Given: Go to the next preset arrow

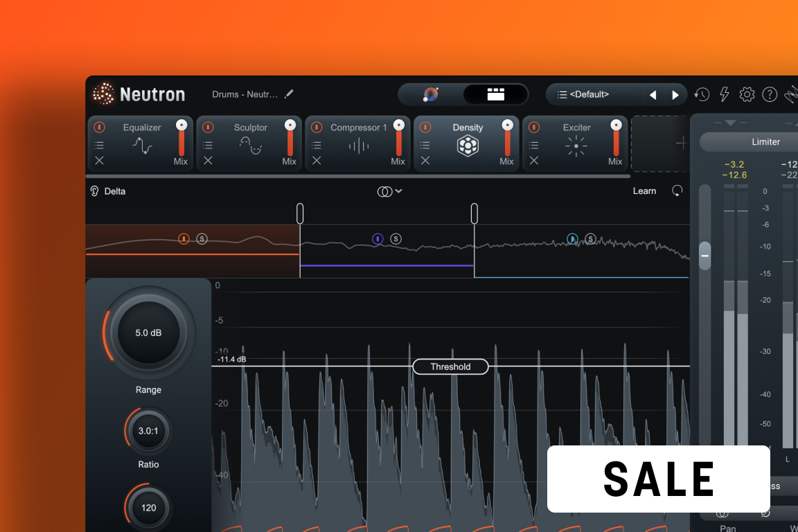Looking at the screenshot, I should [675, 95].
